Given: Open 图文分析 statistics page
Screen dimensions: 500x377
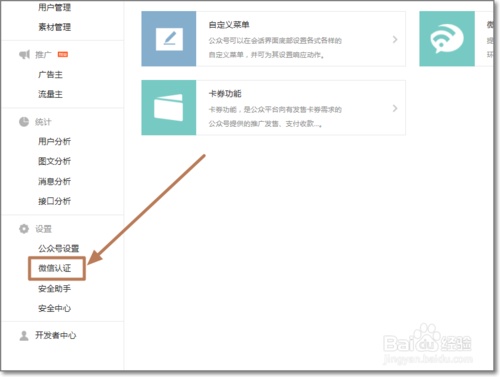Looking at the screenshot, I should (x=54, y=161).
